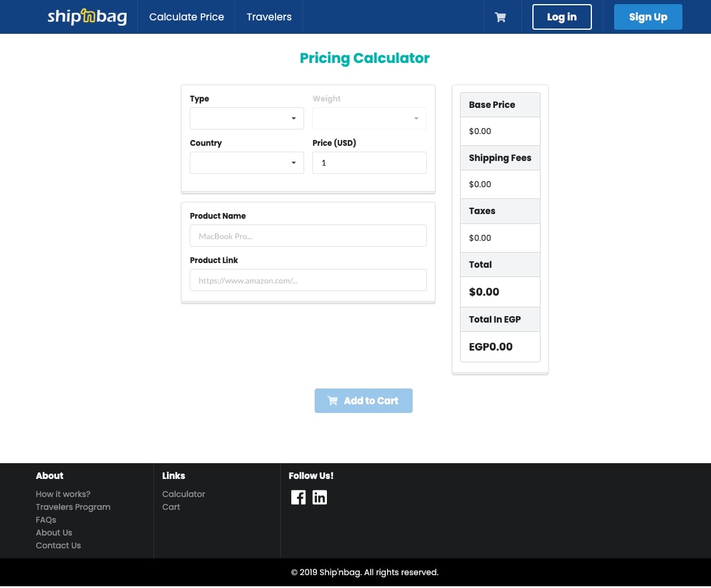Expand the Type dropdown
This screenshot has width=711, height=588.
[246, 118]
